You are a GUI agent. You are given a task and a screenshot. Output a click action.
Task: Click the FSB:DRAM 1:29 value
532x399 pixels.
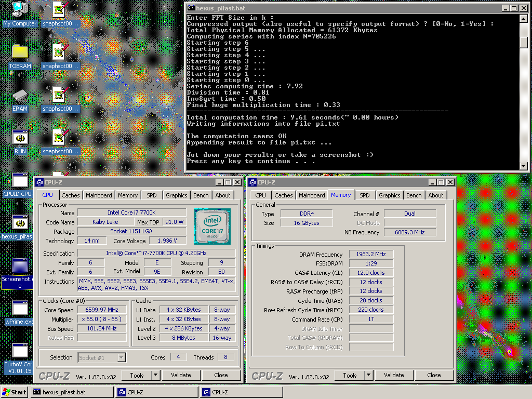[371, 263]
